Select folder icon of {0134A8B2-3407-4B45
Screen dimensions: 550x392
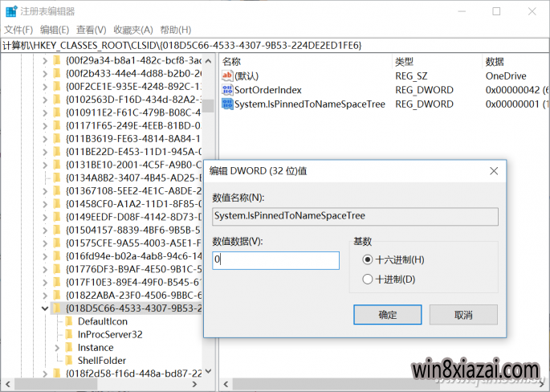click(x=57, y=178)
